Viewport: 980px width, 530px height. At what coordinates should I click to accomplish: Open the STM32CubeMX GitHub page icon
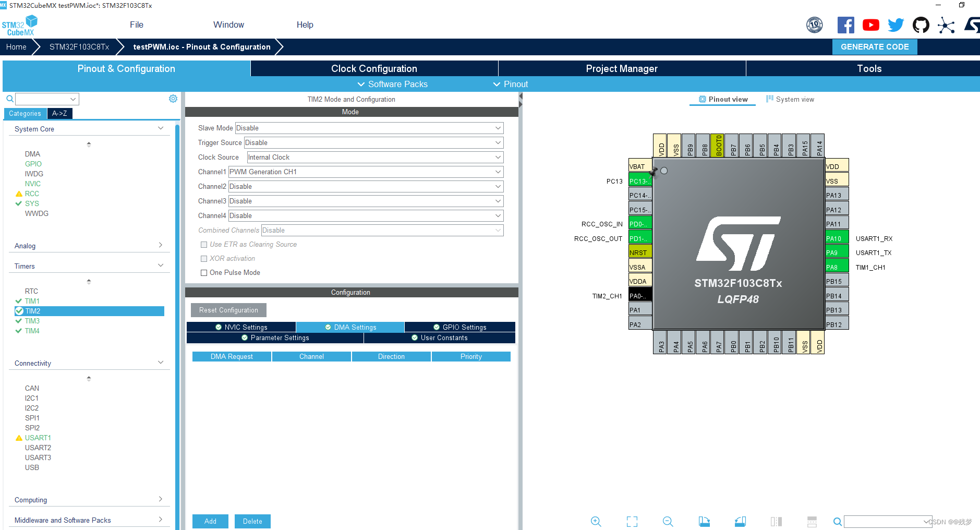(921, 25)
